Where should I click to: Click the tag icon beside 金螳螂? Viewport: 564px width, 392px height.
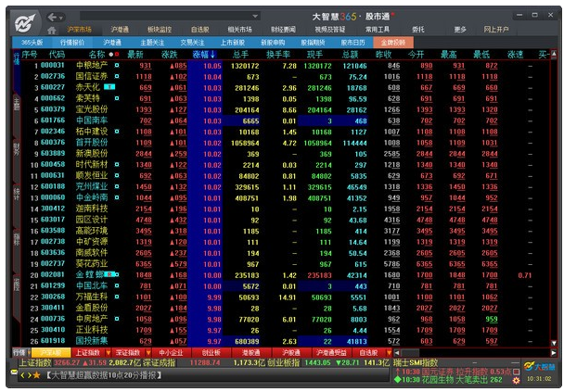click(x=109, y=275)
